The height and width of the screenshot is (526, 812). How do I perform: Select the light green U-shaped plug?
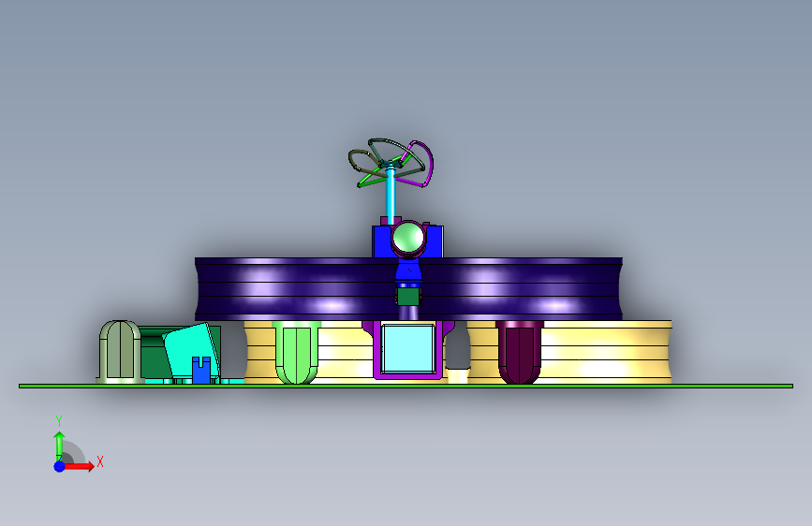pos(296,352)
